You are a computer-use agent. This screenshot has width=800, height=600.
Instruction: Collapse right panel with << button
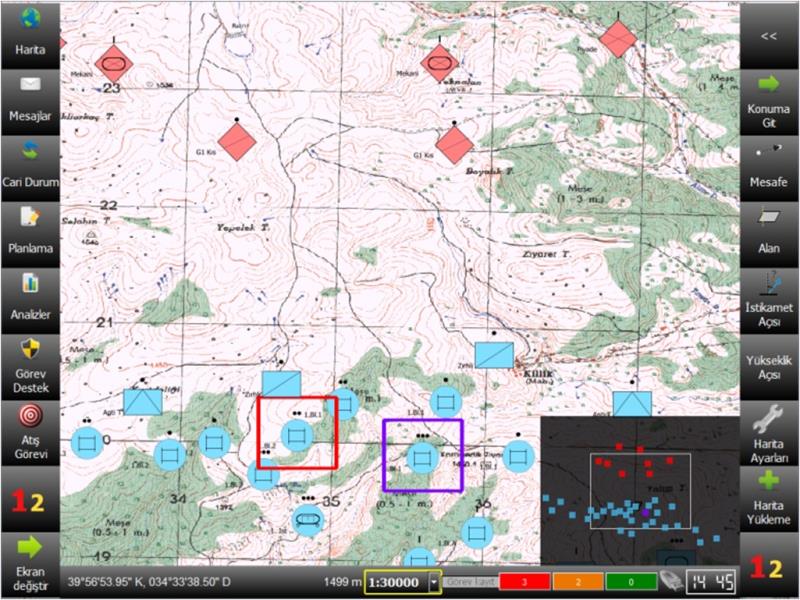coord(769,35)
